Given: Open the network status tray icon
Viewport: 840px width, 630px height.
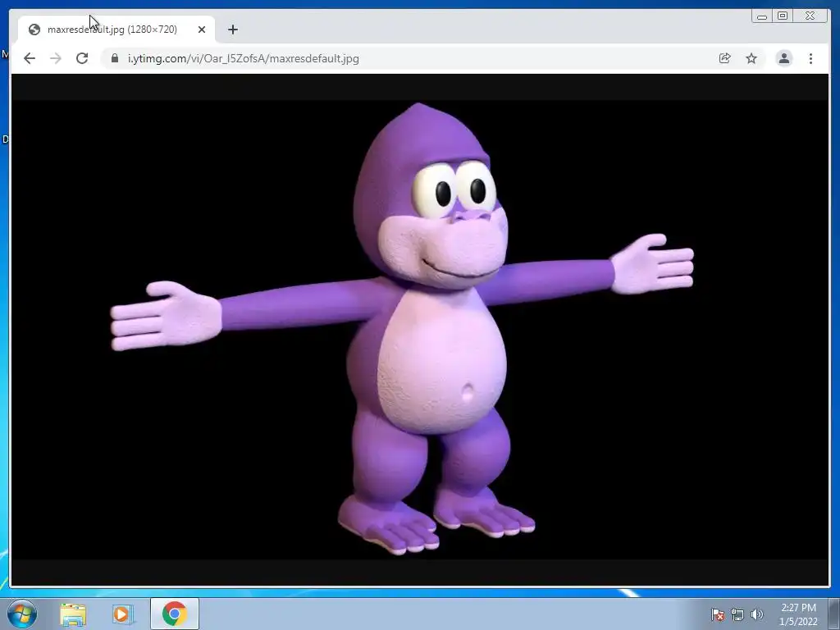Looking at the screenshot, I should point(737,614).
